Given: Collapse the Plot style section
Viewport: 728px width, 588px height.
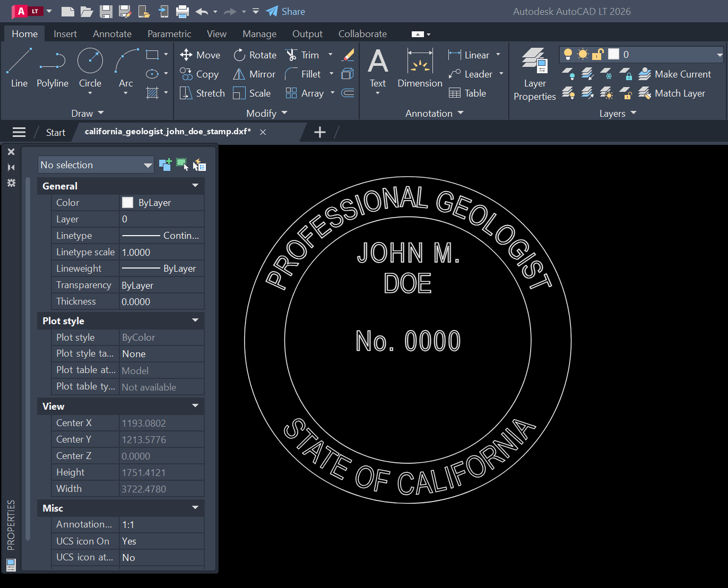Looking at the screenshot, I should point(195,321).
